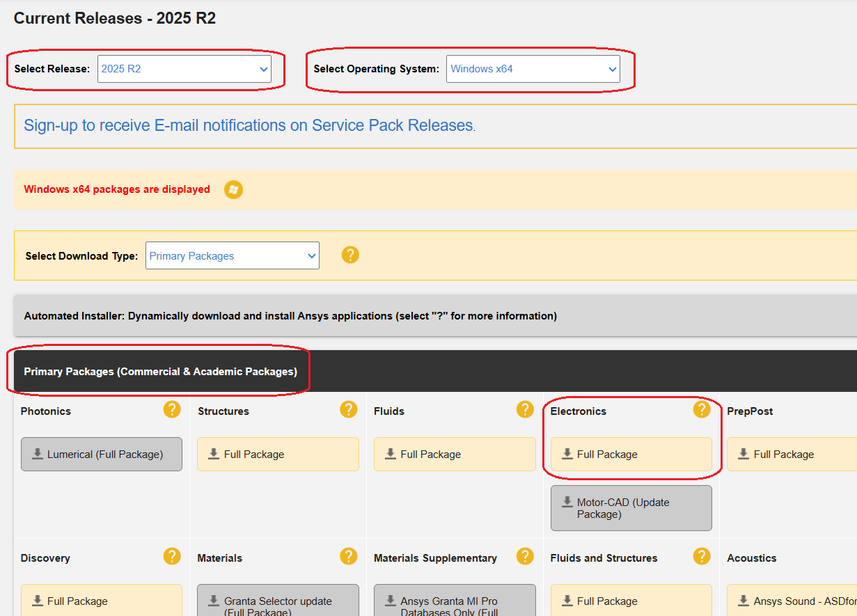Open the e-mail notifications sign-up link
Viewport: 857px width, 616px height.
click(x=249, y=126)
